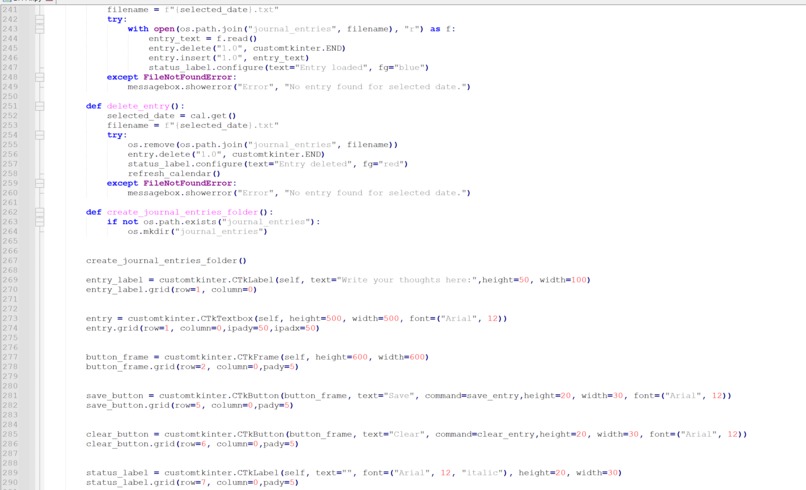Fold the try block at line 254
This screenshot has height=490, width=806.
pos(40,135)
